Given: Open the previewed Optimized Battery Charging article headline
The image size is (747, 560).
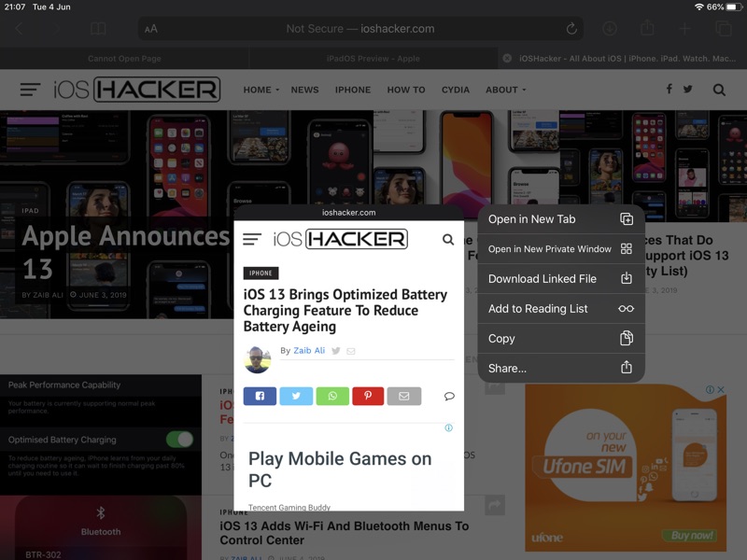Looking at the screenshot, I should pyautogui.click(x=345, y=310).
